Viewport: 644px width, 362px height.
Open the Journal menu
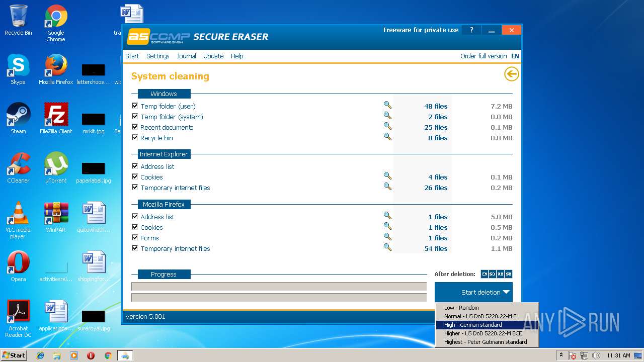pyautogui.click(x=186, y=56)
